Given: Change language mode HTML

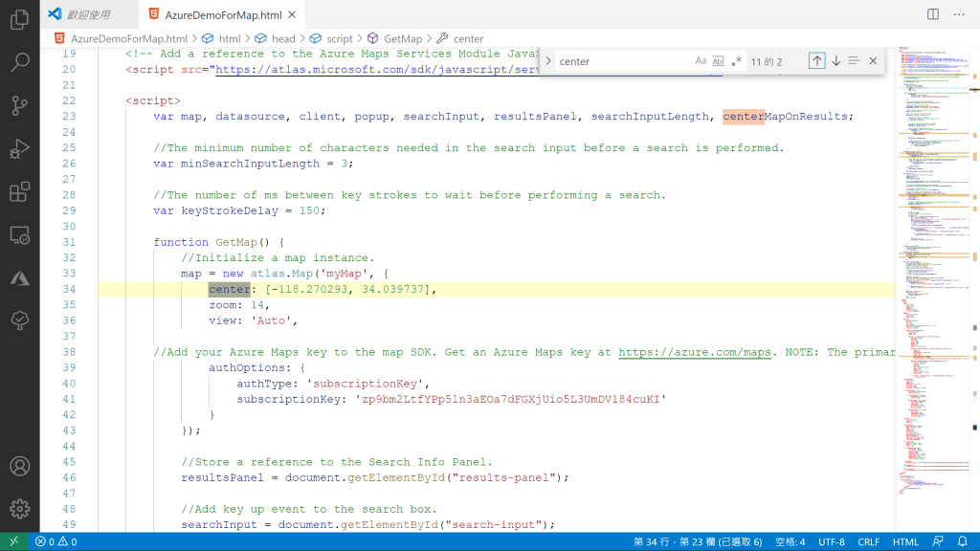Looking at the screenshot, I should pyautogui.click(x=905, y=541).
